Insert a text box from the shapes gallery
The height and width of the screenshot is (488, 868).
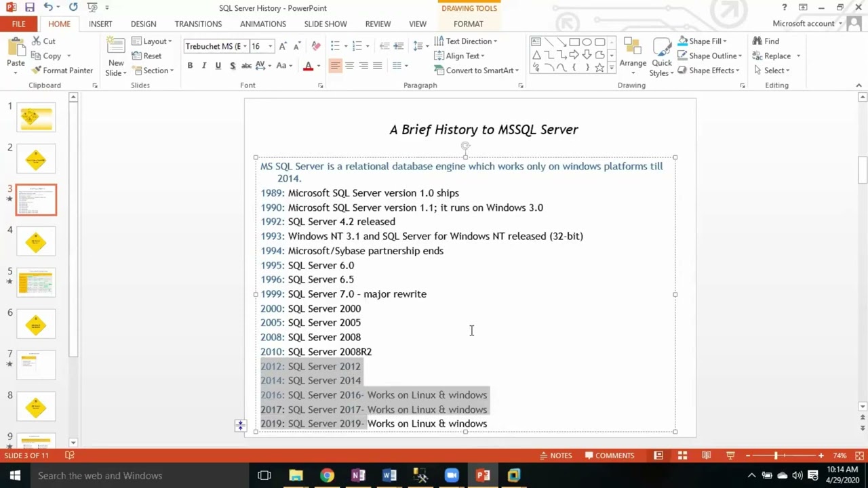click(536, 42)
